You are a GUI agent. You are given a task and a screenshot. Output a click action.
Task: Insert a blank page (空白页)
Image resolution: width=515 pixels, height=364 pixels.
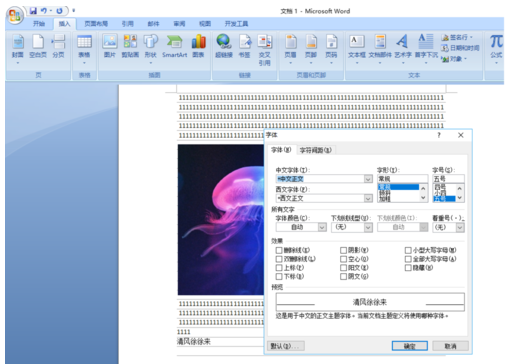tap(38, 47)
